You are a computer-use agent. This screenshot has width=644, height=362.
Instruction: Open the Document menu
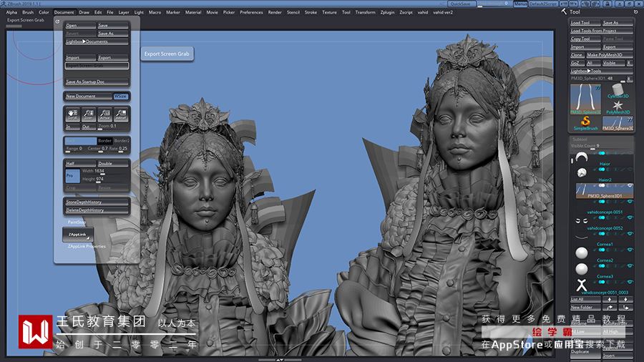[x=64, y=12]
